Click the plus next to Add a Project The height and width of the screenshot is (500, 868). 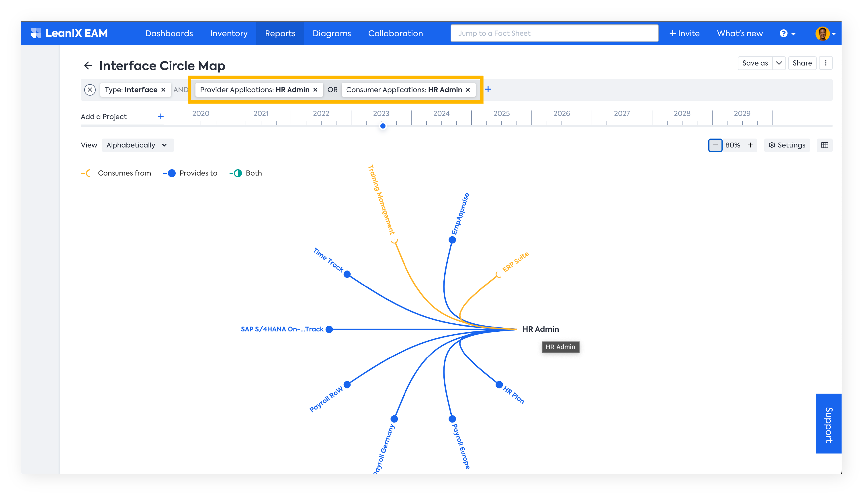coord(161,116)
